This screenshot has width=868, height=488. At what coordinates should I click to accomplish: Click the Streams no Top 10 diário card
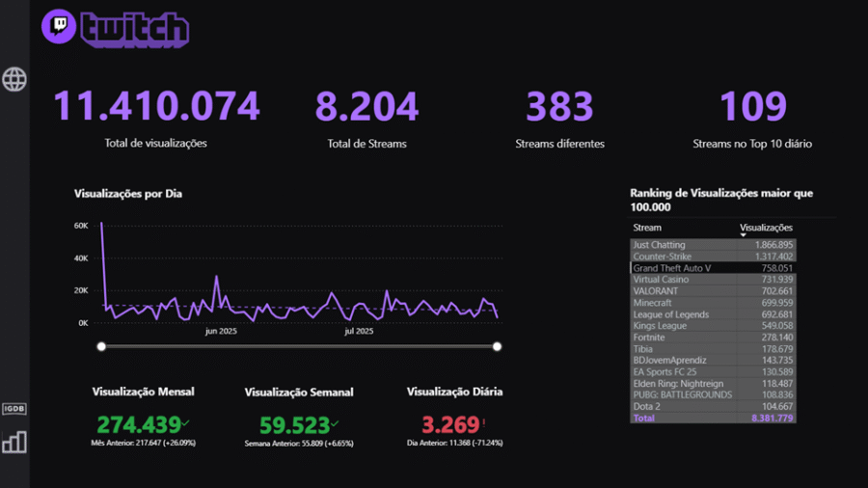click(x=752, y=118)
